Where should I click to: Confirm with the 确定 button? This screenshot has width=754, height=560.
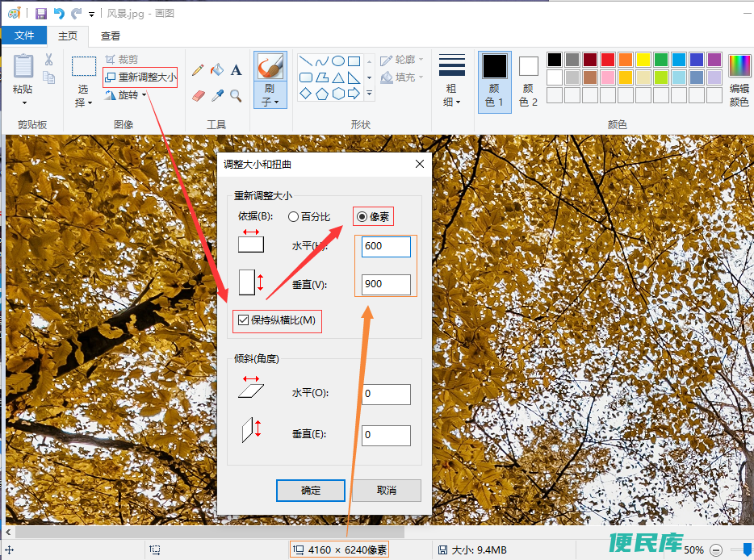[311, 491]
